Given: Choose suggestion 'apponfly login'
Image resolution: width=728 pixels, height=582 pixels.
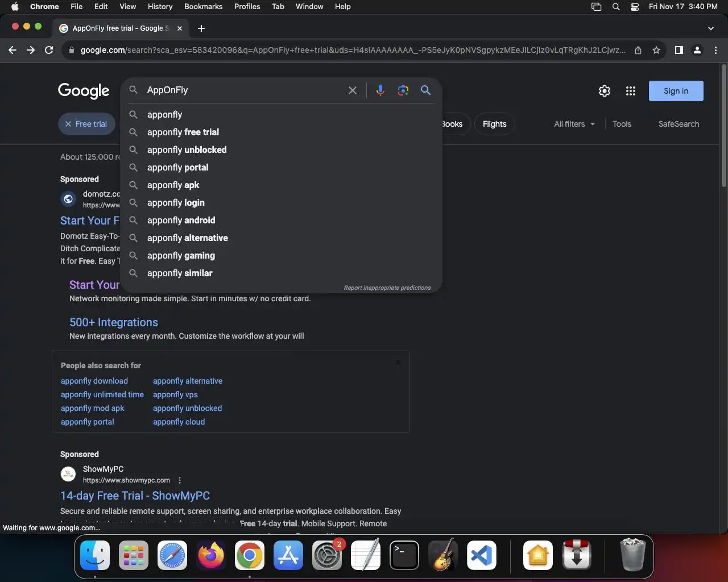Looking at the screenshot, I should pos(282,203).
